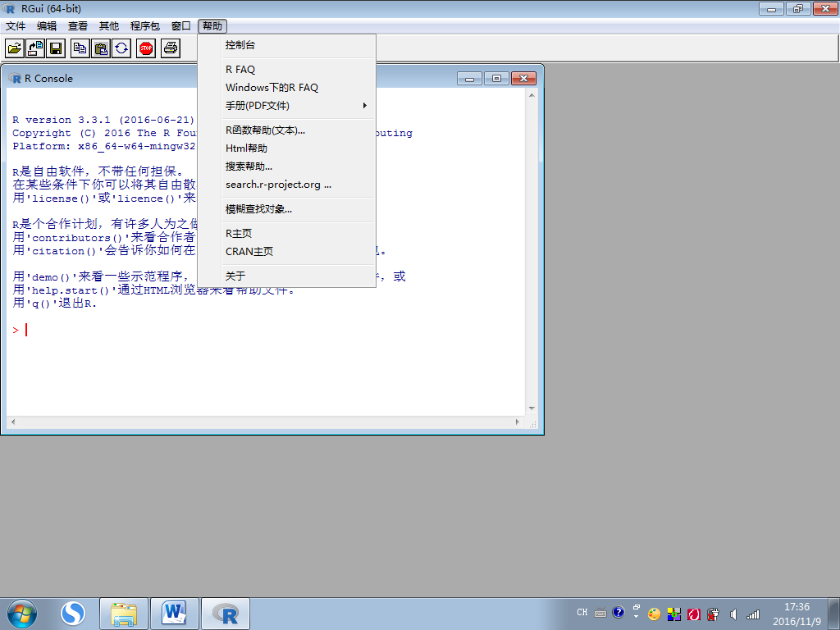Click the Copy toolbar icon
Image resolution: width=840 pixels, height=630 pixels.
[x=80, y=48]
